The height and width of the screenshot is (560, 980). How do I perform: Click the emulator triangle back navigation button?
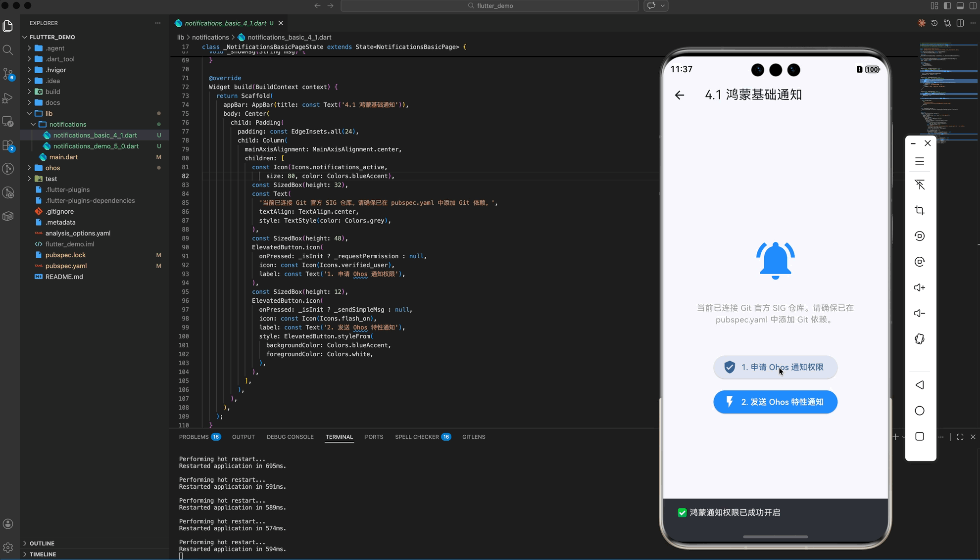tap(920, 385)
